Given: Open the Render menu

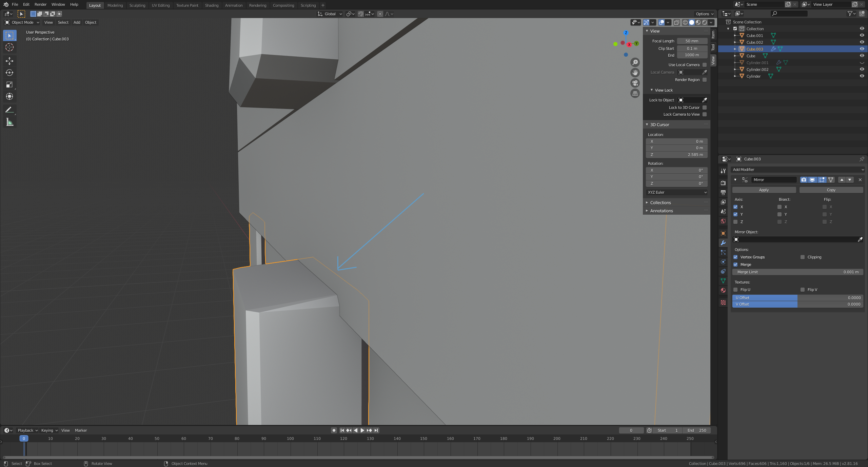Looking at the screenshot, I should (x=40, y=4).
